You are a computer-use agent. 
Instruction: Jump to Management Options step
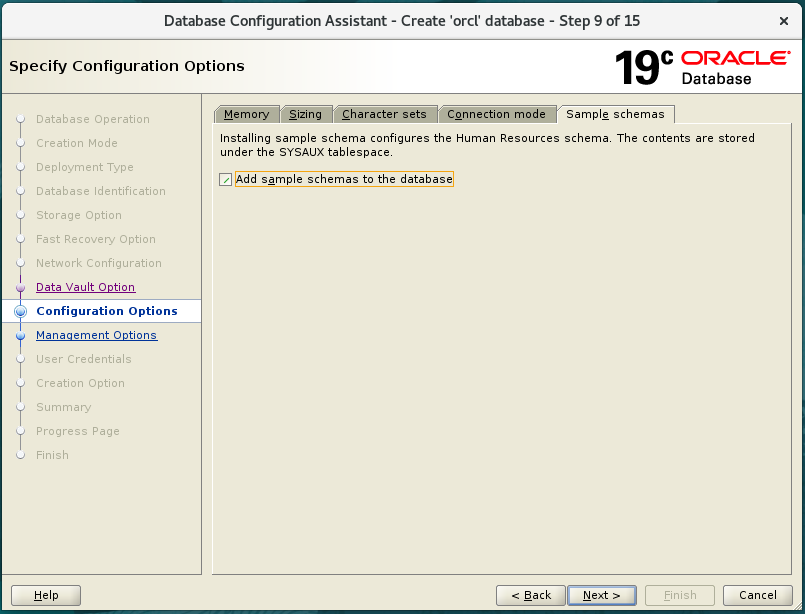click(x=97, y=335)
